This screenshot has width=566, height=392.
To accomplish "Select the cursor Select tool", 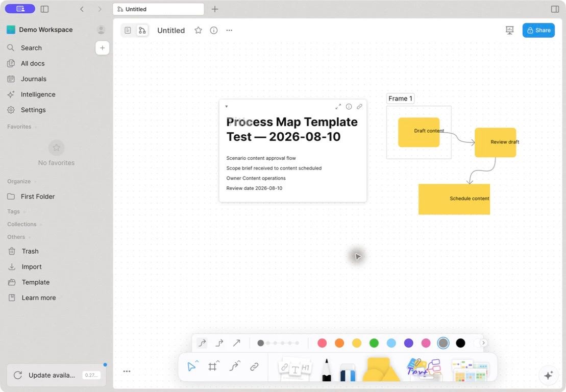I will tap(192, 366).
